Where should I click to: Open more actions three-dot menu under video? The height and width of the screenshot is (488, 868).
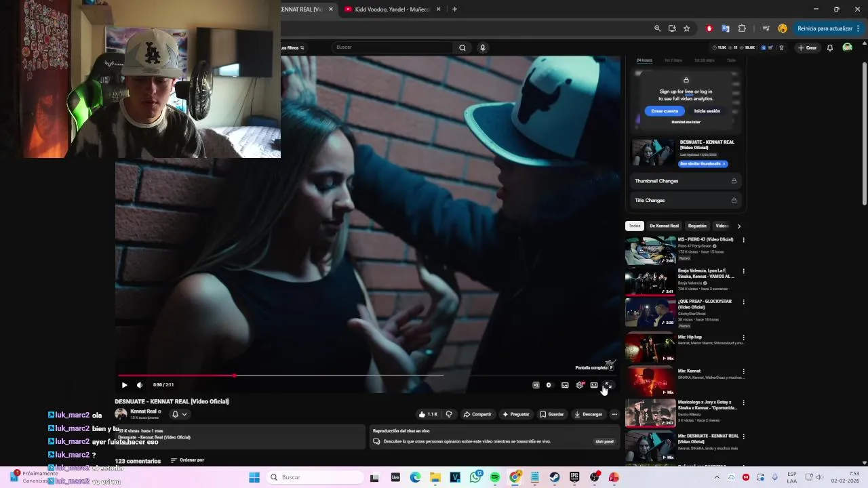pos(614,414)
